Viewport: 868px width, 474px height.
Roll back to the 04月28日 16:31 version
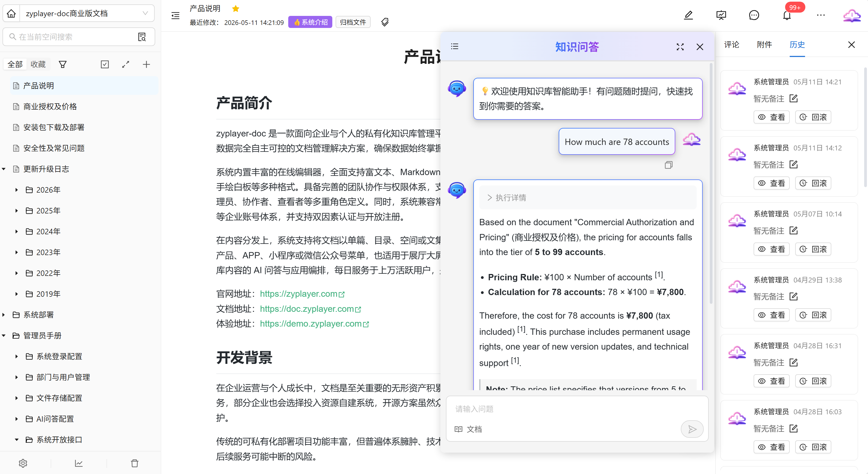coord(813,381)
